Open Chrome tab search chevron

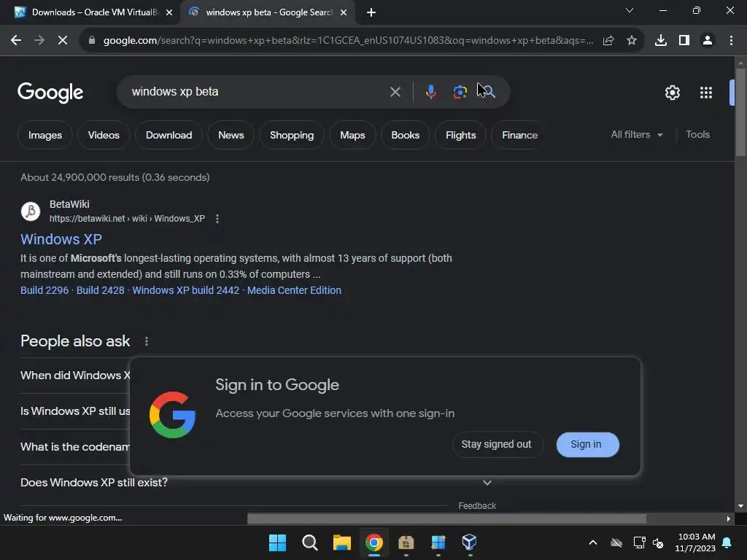coord(630,10)
